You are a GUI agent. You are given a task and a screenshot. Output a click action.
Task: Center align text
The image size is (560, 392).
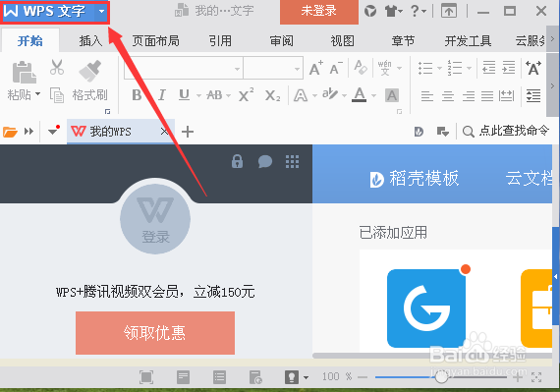(x=447, y=95)
